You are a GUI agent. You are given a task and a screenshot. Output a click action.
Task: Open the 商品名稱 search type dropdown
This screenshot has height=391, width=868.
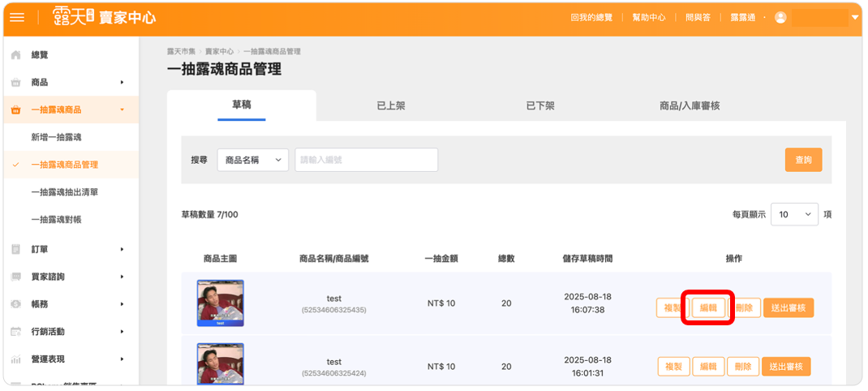[x=253, y=160]
